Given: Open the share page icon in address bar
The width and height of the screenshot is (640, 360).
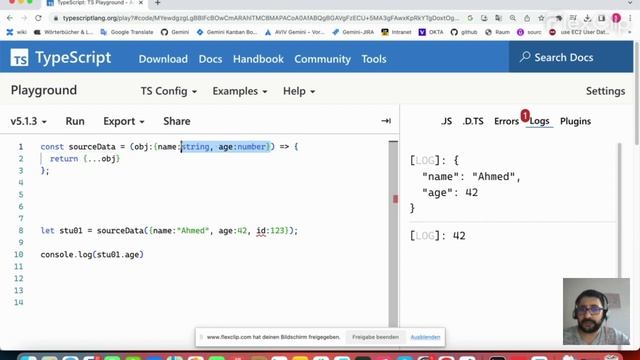Looking at the screenshot, I should (x=527, y=18).
